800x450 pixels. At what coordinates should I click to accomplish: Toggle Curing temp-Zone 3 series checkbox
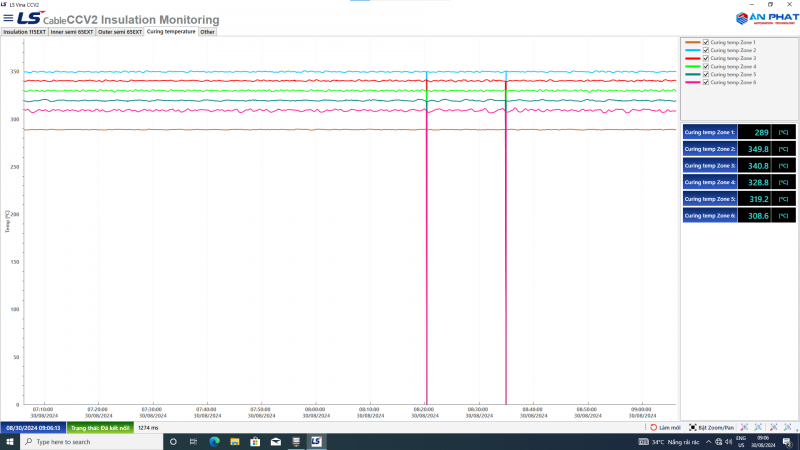[706, 58]
